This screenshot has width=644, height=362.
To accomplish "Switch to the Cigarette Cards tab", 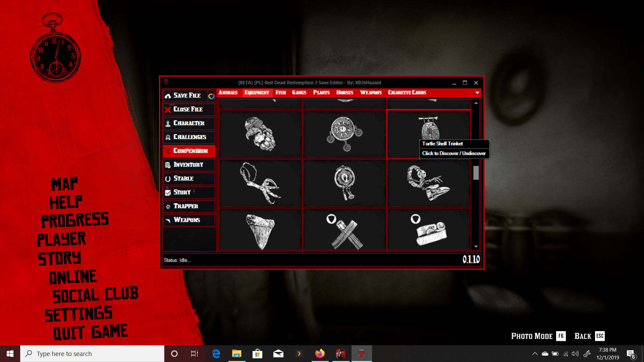I will point(407,93).
